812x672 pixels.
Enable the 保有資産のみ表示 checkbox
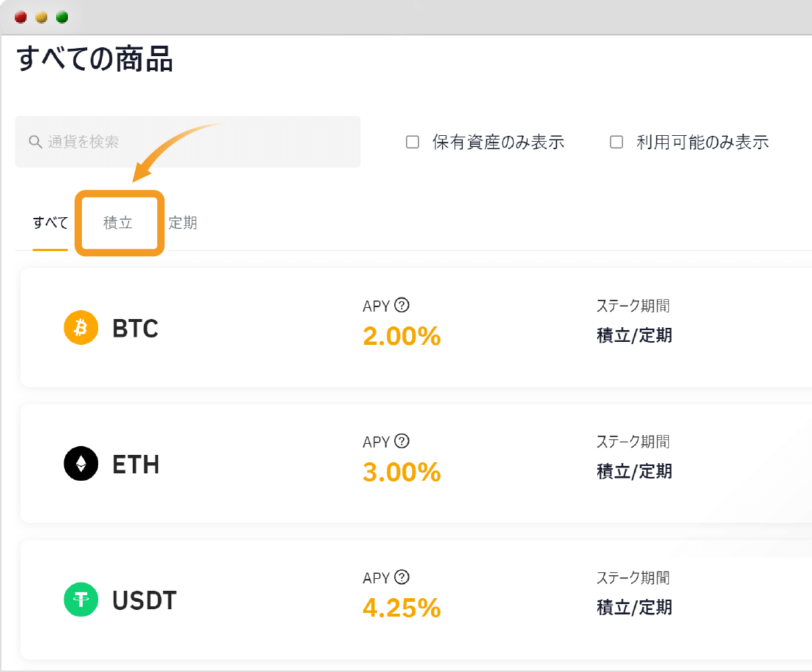tap(413, 143)
